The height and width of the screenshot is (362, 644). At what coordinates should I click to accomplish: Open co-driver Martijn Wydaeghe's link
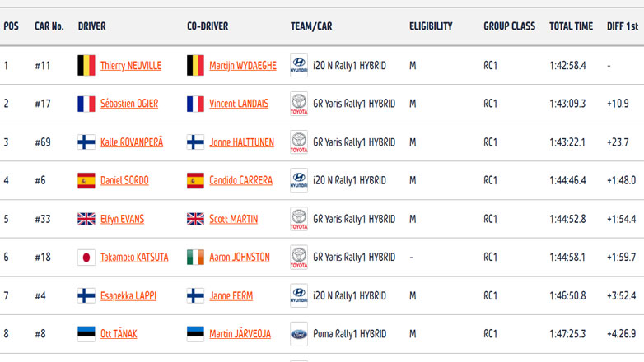click(243, 66)
